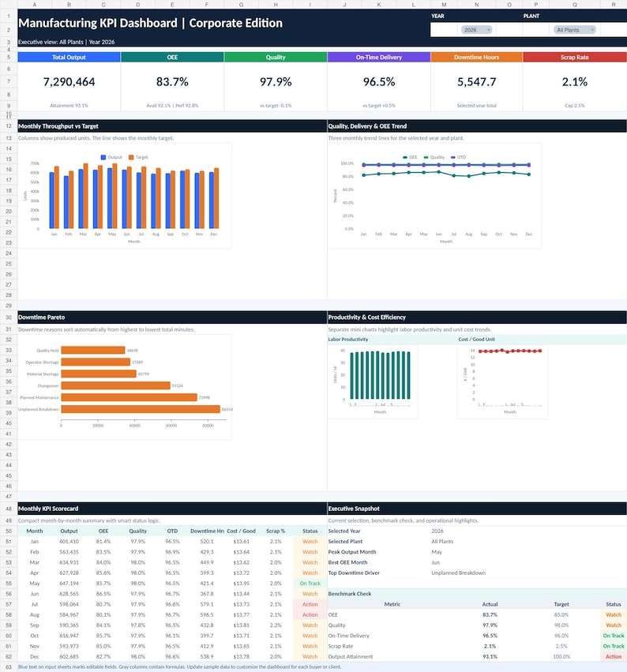Screen dimensions: 627x672
Task: Select the May output cell 647,194
Action: point(69,584)
